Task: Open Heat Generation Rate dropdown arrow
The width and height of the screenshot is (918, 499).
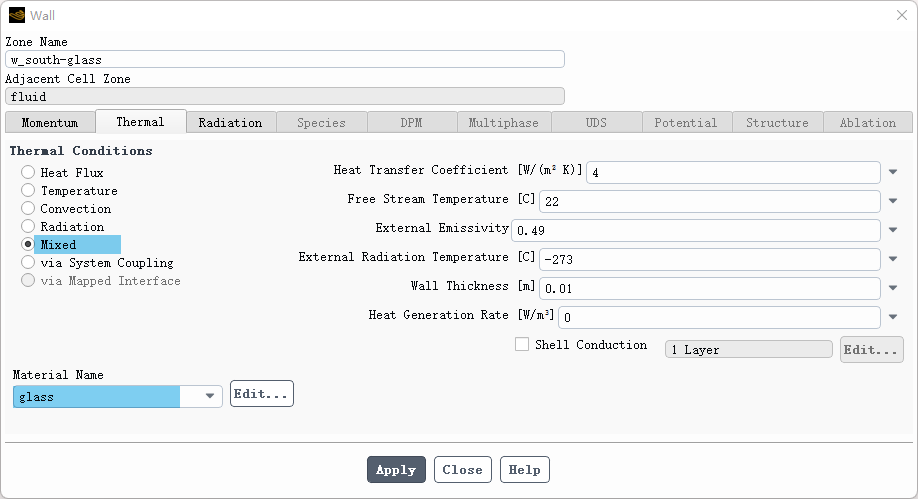Action: (x=893, y=318)
